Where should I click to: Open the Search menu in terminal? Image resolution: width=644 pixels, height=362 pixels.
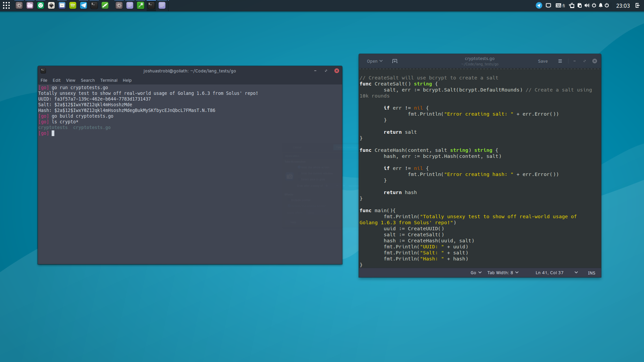point(88,80)
